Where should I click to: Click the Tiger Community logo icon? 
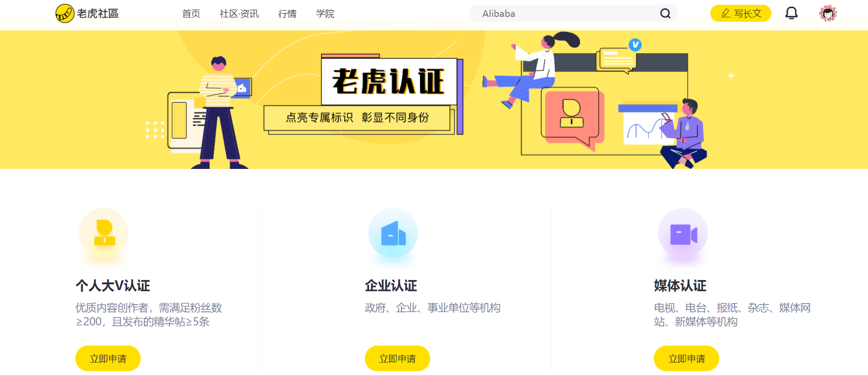pyautogui.click(x=65, y=14)
